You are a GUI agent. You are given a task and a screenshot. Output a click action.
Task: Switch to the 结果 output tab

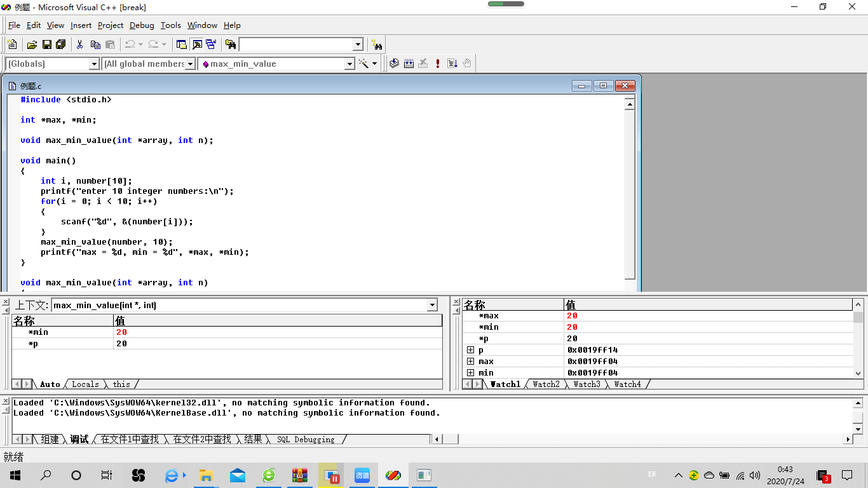pos(253,439)
